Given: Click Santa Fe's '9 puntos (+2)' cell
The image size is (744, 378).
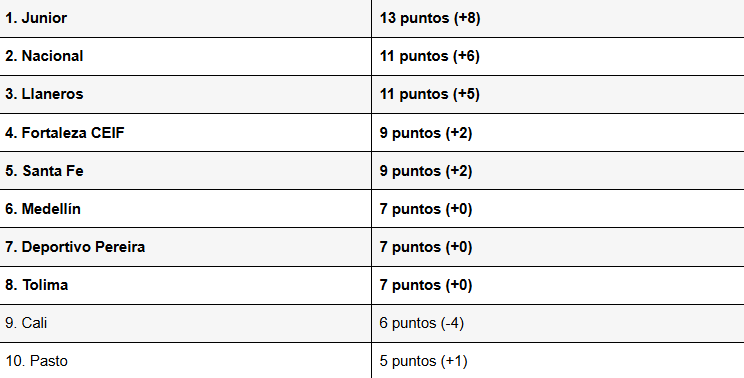Looking at the screenshot, I should 558,171.
